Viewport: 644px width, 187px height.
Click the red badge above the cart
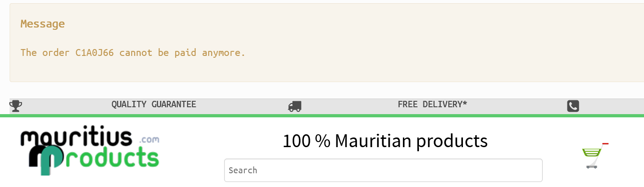coord(605,144)
